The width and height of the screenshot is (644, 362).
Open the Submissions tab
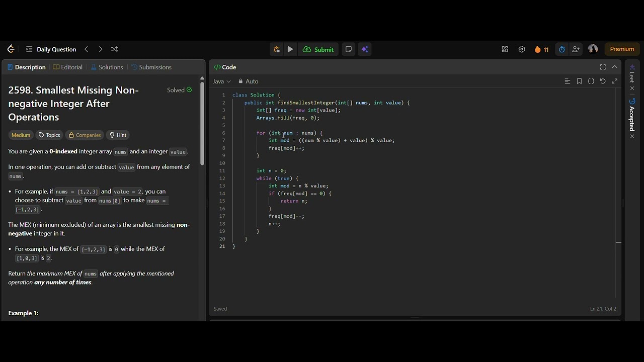151,67
